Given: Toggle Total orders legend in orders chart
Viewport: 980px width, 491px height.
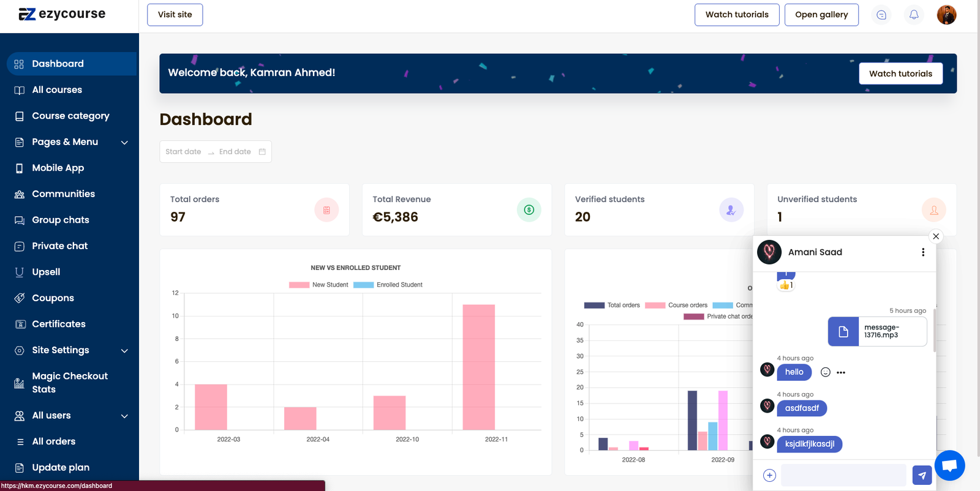Looking at the screenshot, I should [x=612, y=305].
